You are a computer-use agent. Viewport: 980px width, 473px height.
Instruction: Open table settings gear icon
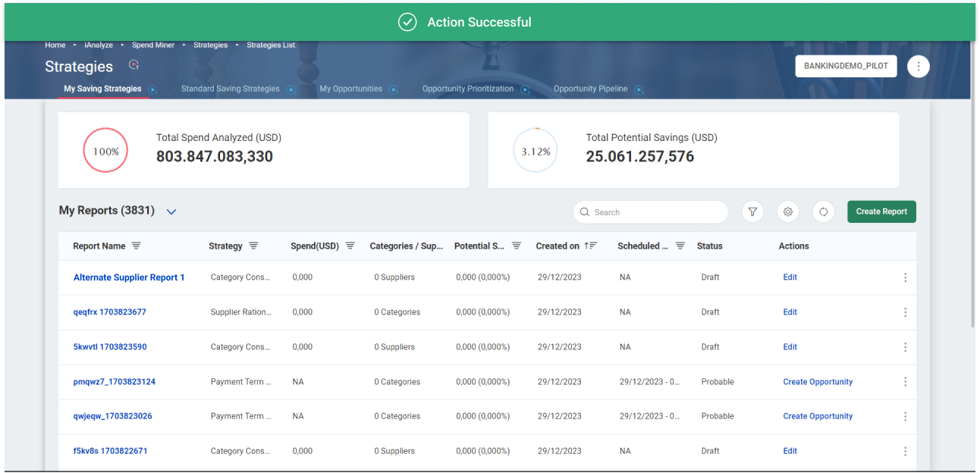788,212
